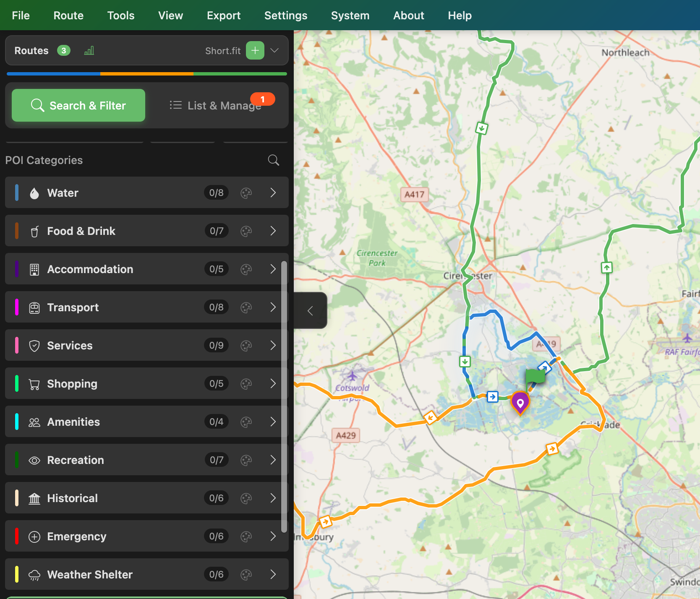This screenshot has height=599, width=700.
Task: Add a new route with the green plus button
Action: point(255,51)
